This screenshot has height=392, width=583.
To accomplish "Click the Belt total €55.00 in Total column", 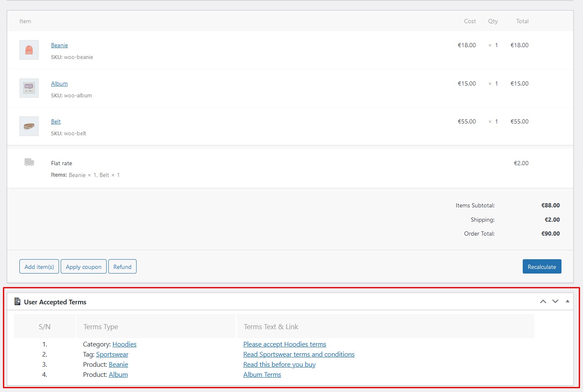I will tap(519, 121).
